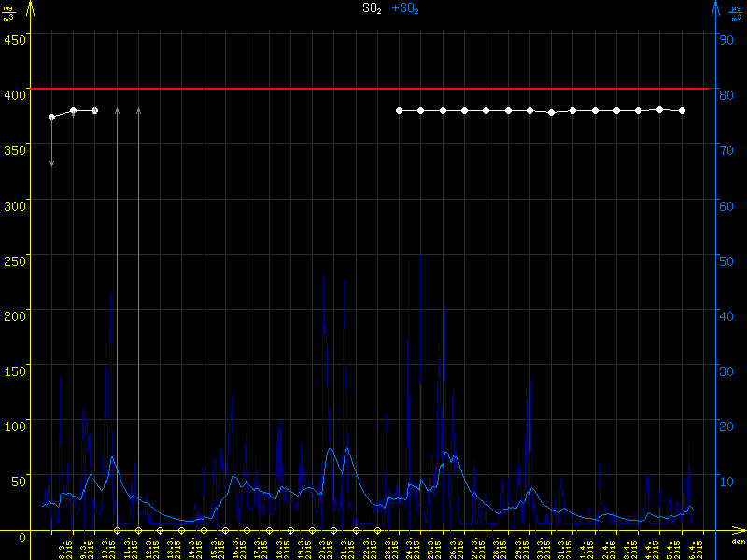Select the last white data point on right
Screen dimensions: 747x560
(683, 110)
